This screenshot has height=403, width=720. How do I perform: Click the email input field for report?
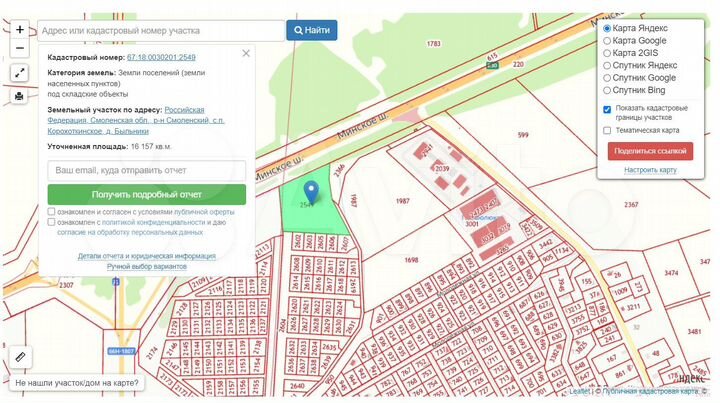(x=146, y=171)
